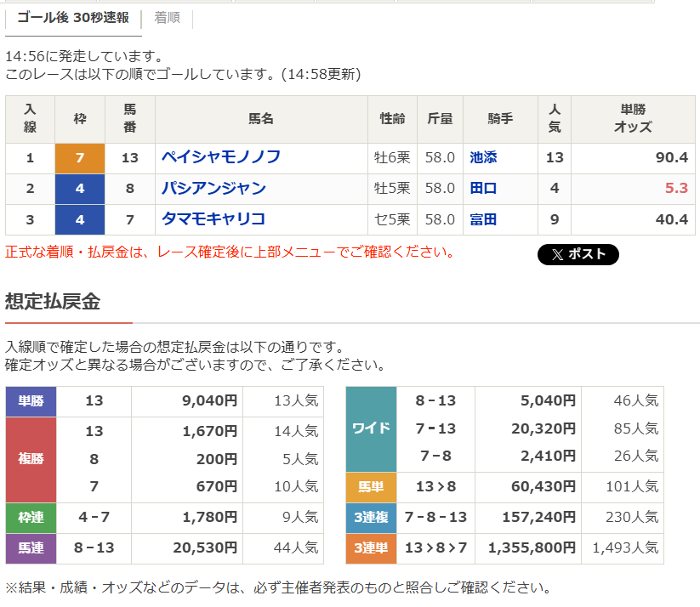Open jockey 池添 profile link
This screenshot has width=700, height=607.
(x=483, y=157)
